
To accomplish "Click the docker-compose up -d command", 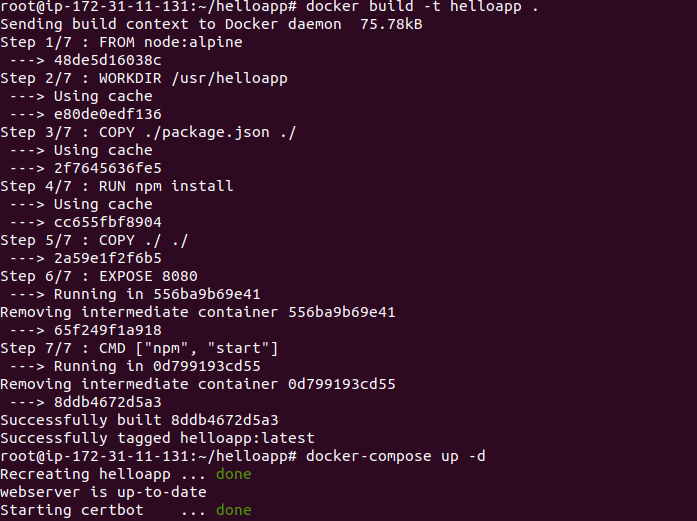I will pos(396,456).
